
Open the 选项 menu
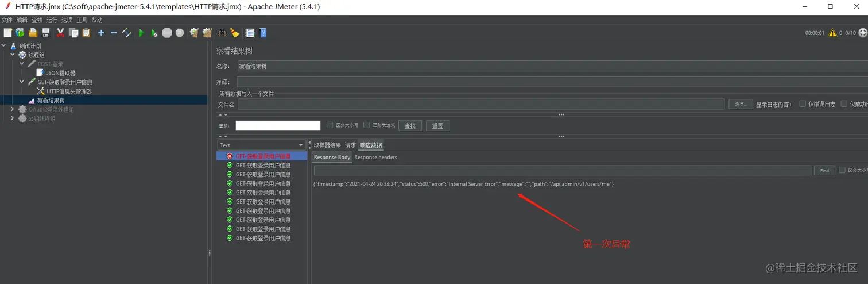(x=67, y=20)
